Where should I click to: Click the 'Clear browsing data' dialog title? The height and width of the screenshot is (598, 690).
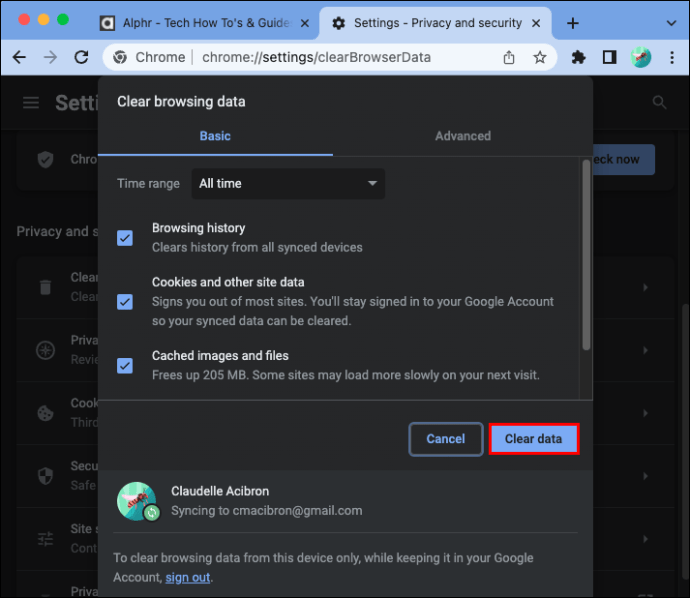[x=181, y=102]
